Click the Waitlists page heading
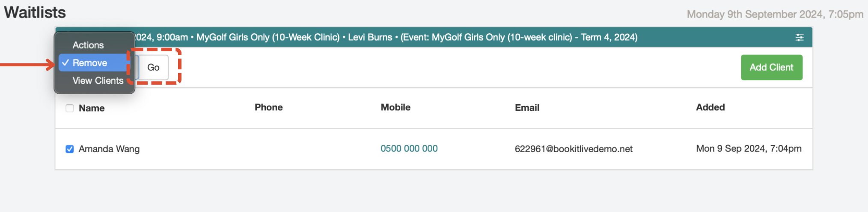 tap(35, 12)
